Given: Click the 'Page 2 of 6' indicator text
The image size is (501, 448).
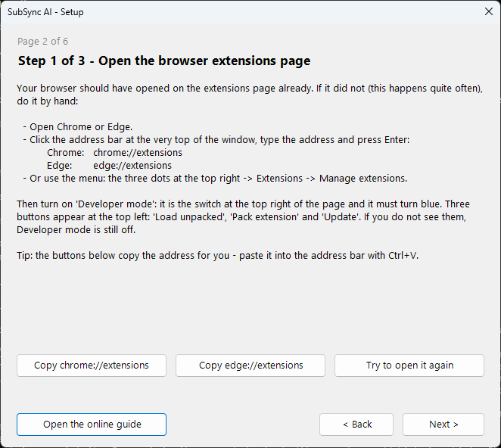Looking at the screenshot, I should (x=42, y=41).
